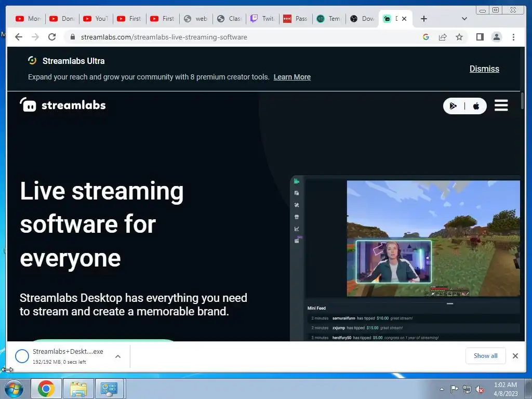Bookmark this page with the star
This screenshot has width=532, height=399.
click(459, 37)
